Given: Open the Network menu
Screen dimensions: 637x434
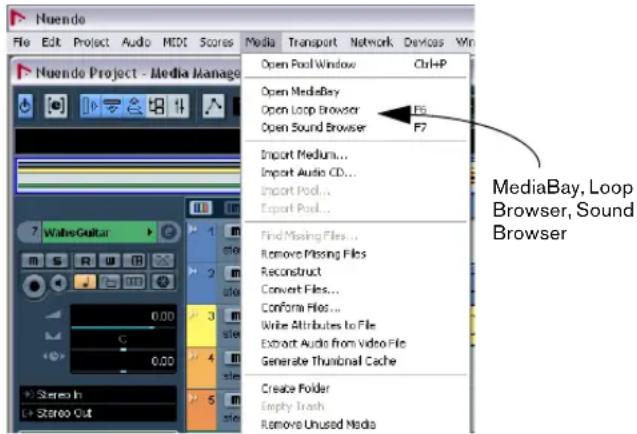Looking at the screenshot, I should (372, 42).
